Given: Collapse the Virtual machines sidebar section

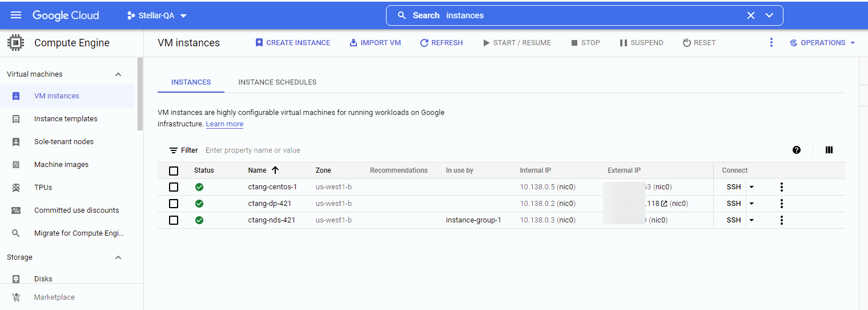Looking at the screenshot, I should 118,74.
